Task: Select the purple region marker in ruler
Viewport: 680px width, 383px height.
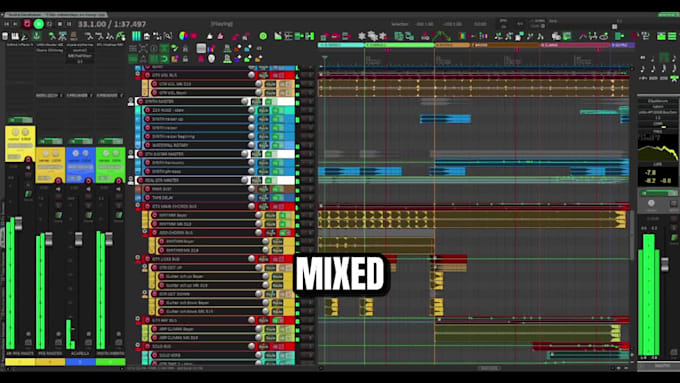Action: pyautogui.click(x=623, y=45)
